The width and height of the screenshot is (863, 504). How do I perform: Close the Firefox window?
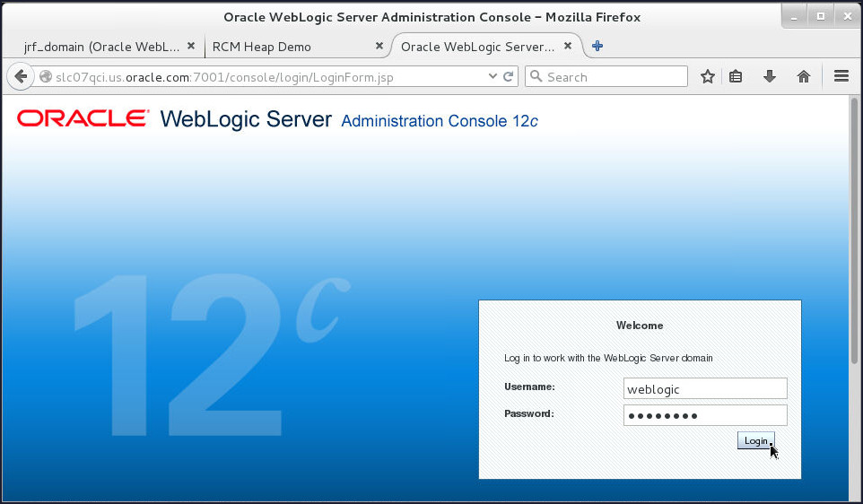848,16
